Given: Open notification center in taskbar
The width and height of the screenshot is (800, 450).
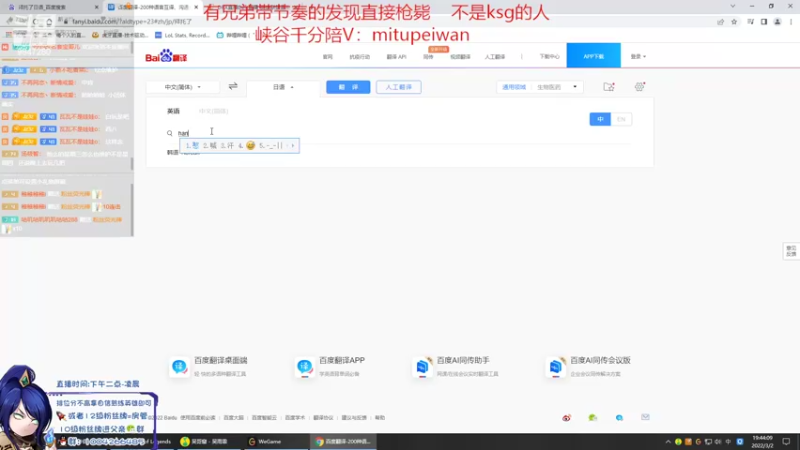Looking at the screenshot, I should tap(786, 441).
